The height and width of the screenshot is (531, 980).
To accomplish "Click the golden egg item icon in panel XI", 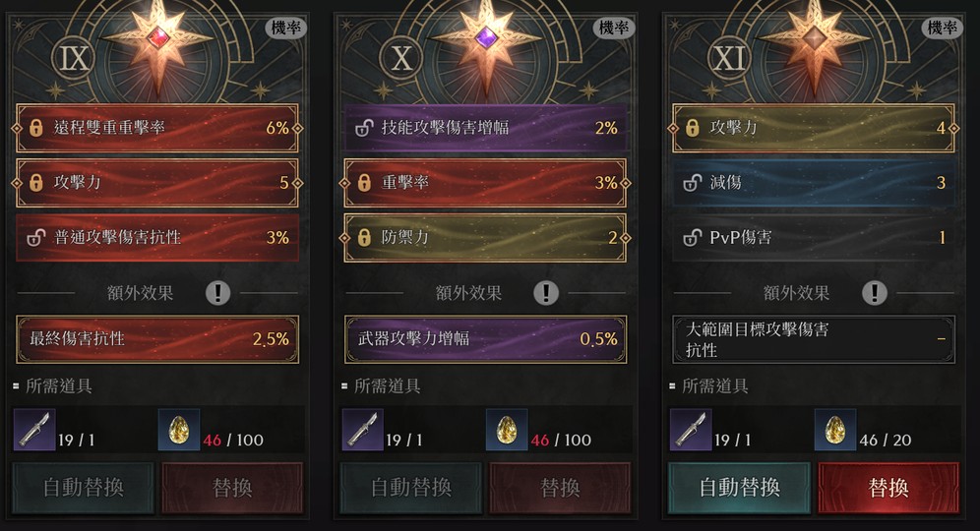I will tap(835, 430).
